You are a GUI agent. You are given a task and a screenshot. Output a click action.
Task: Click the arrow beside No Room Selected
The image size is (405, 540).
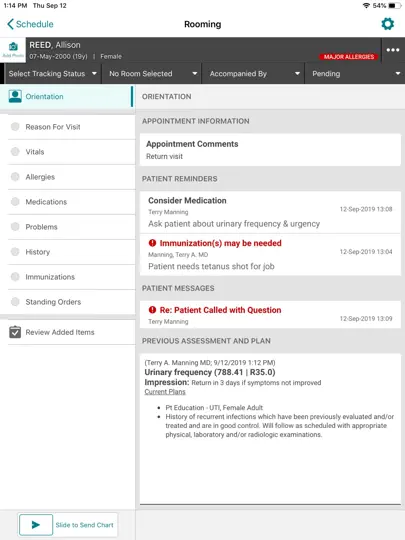coord(195,73)
